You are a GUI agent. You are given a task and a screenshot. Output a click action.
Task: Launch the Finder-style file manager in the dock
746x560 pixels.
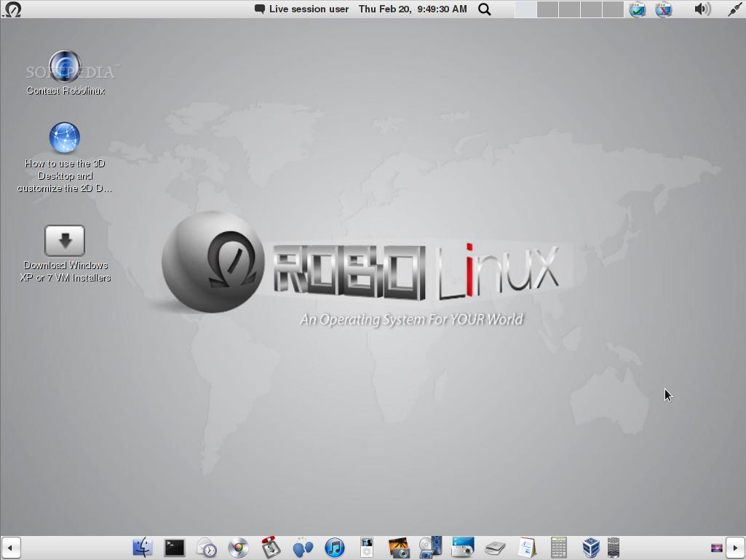pos(142,548)
